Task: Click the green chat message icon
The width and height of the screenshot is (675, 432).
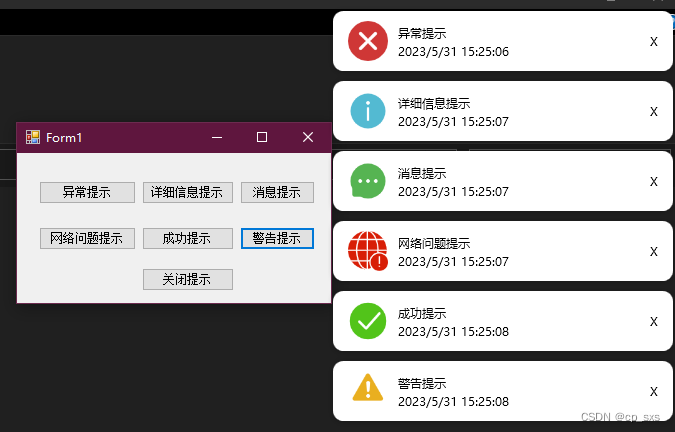Action: [x=368, y=181]
